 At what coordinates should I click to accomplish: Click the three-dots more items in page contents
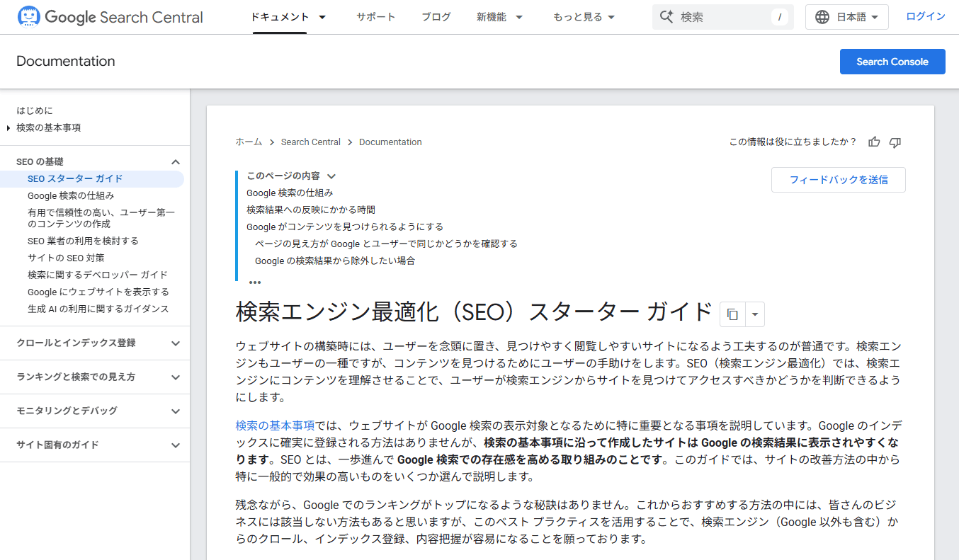[x=255, y=282]
